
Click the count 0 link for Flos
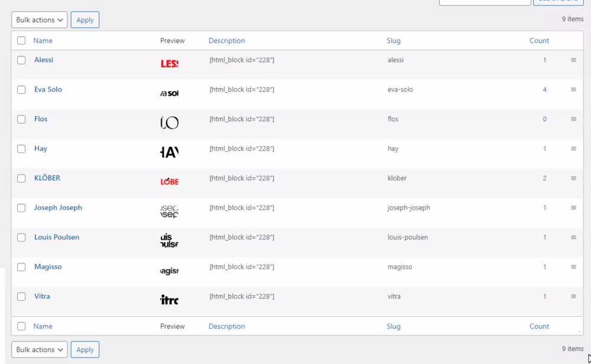point(544,119)
